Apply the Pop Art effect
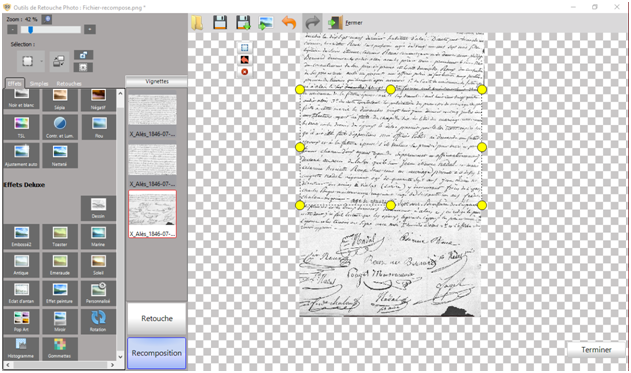 click(21, 321)
